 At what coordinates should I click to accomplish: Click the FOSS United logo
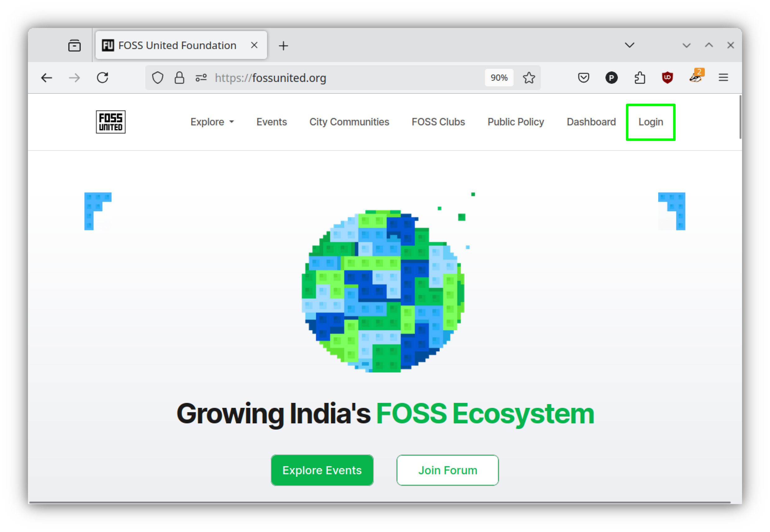[111, 122]
